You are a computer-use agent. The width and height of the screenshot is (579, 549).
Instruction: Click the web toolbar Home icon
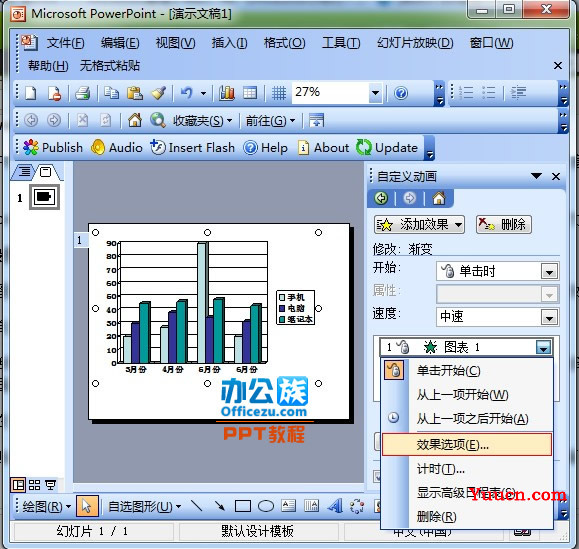click(x=135, y=120)
